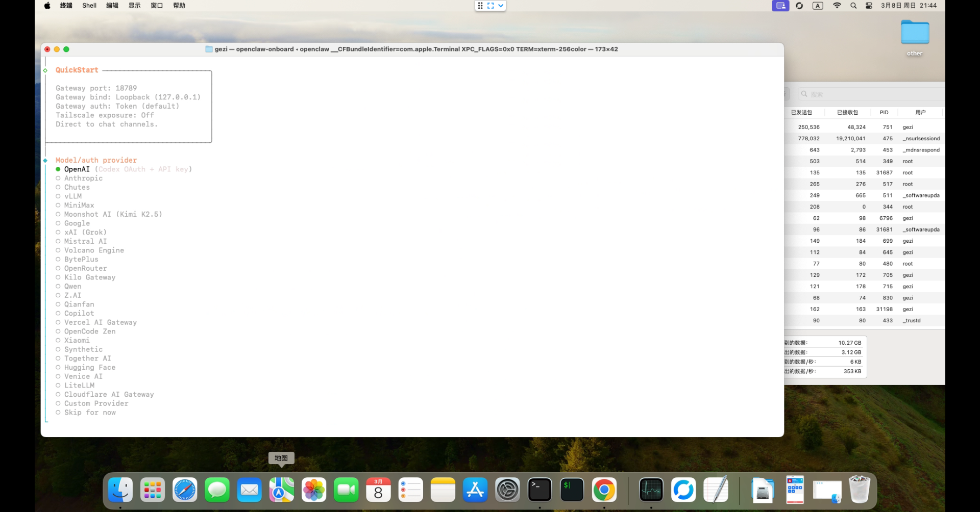Sort processes by the PID column header
980x512 pixels.
coord(884,112)
